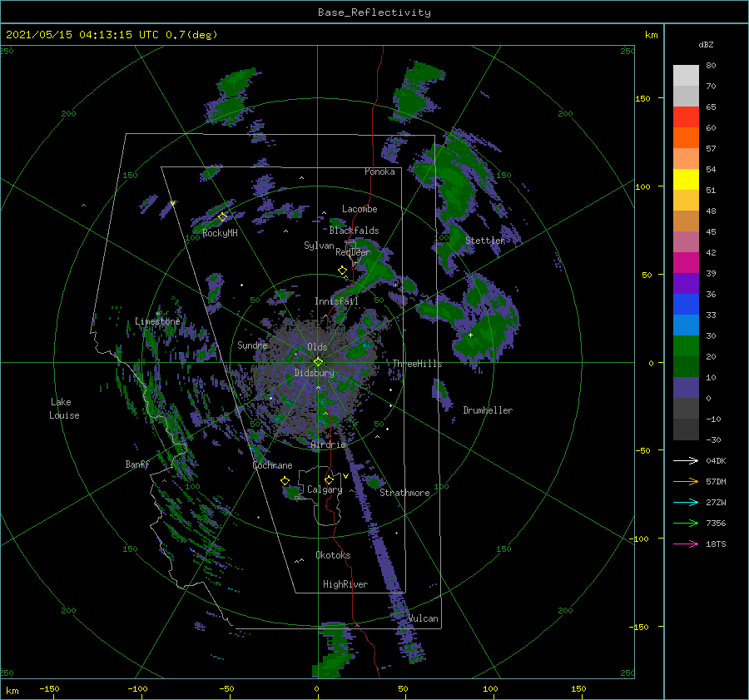This screenshot has width=749, height=700.
Task: Pick the blue 33-36 dBZ swatch
Action: tap(686, 304)
